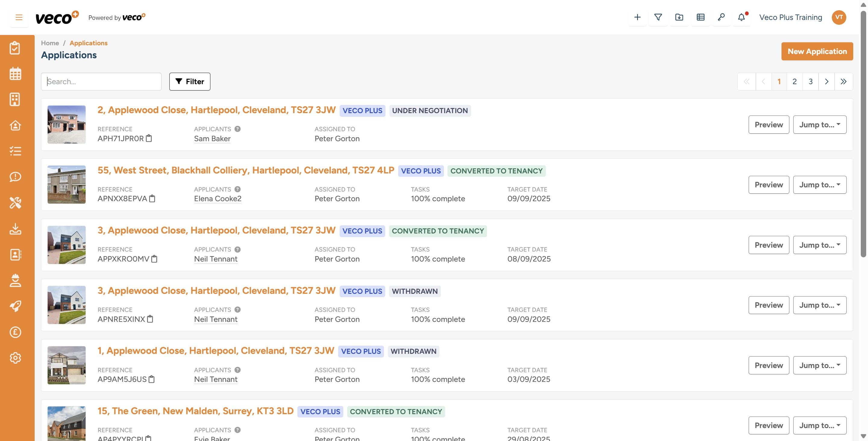Open the rocket icon in sidebar
868x441 pixels.
[15, 306]
